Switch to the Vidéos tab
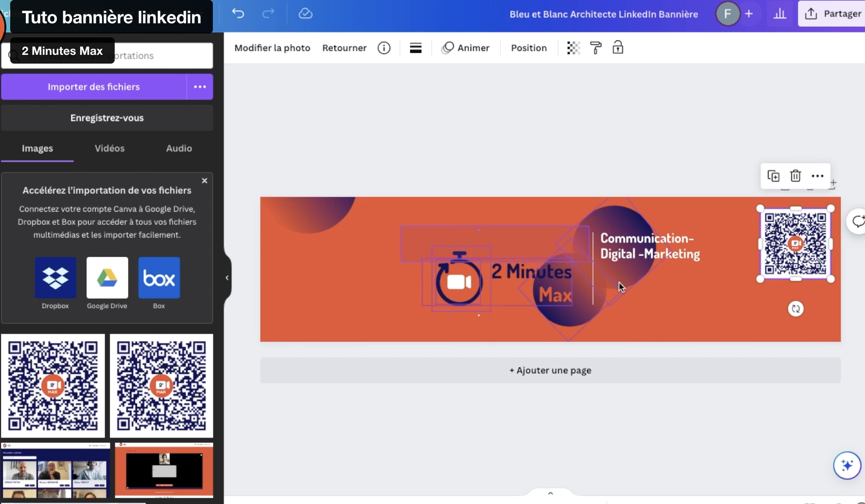This screenshot has height=504, width=865. coord(109,149)
